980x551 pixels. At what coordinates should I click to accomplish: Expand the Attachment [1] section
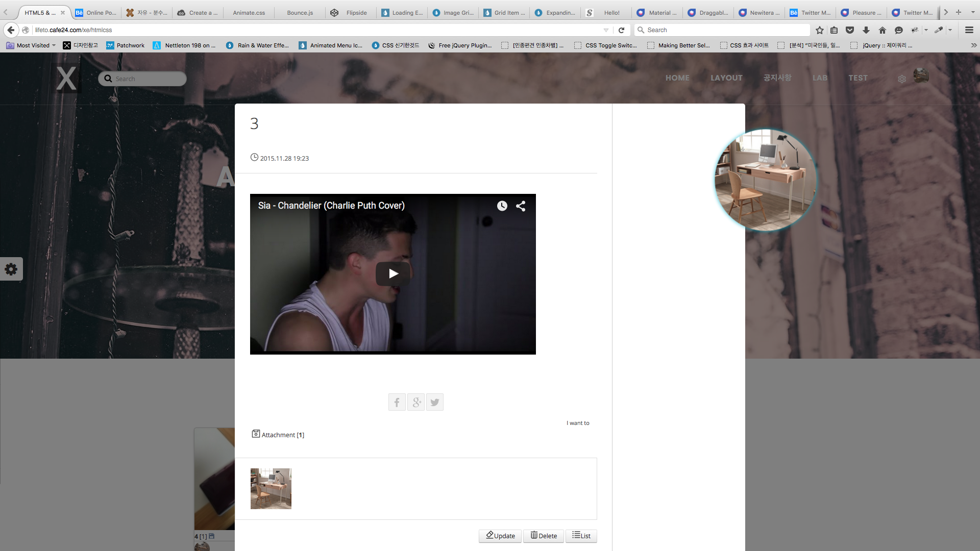point(278,434)
